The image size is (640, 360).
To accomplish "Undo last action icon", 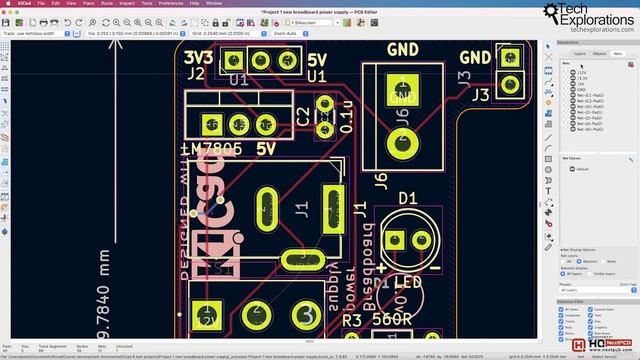I will 68,23.
